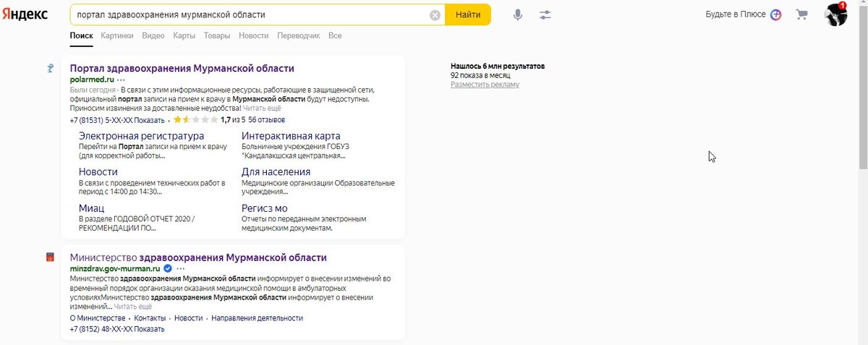868x345 pixels.
Task: Open the 56 отзывов reviews link
Action: 266,119
